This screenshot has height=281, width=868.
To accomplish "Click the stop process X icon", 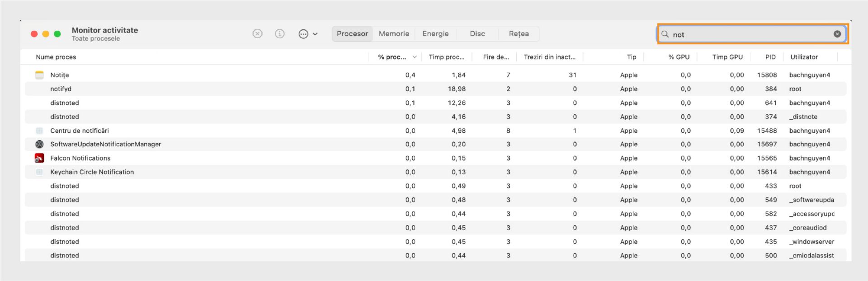I will (257, 34).
